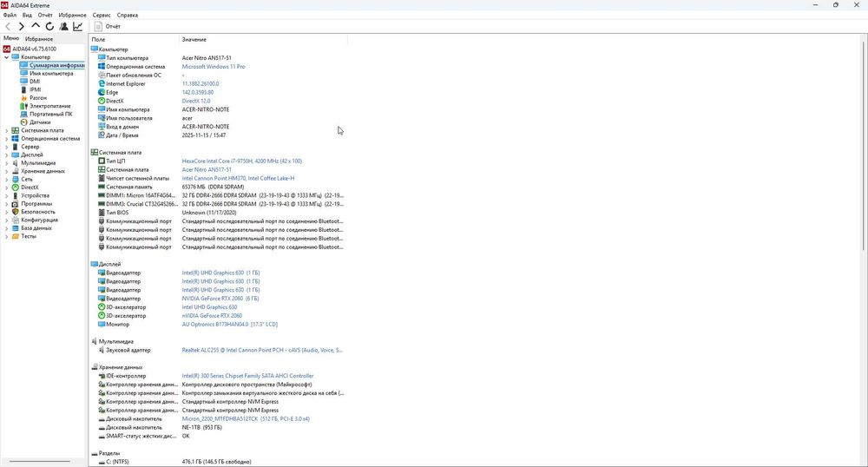The height and width of the screenshot is (467, 868).
Task: Switch to the Избранное sidebar tab
Action: pyautogui.click(x=39, y=39)
